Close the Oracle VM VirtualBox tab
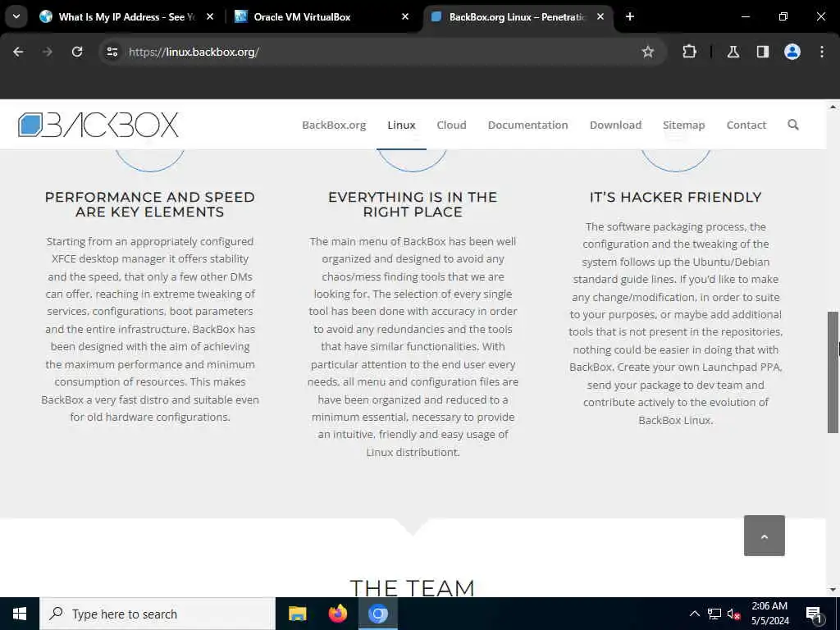Screen dimensions: 840x630 click(405, 16)
